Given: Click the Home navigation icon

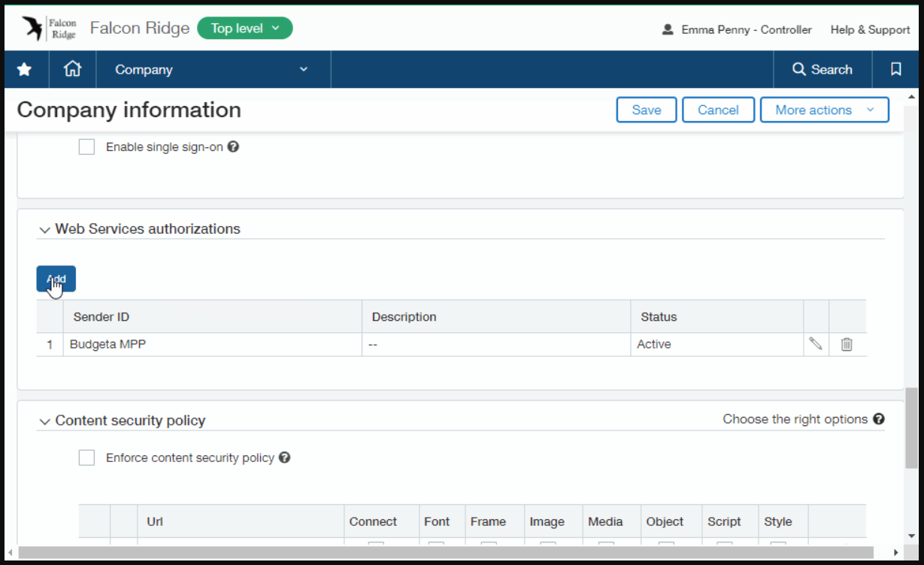Looking at the screenshot, I should click(72, 69).
